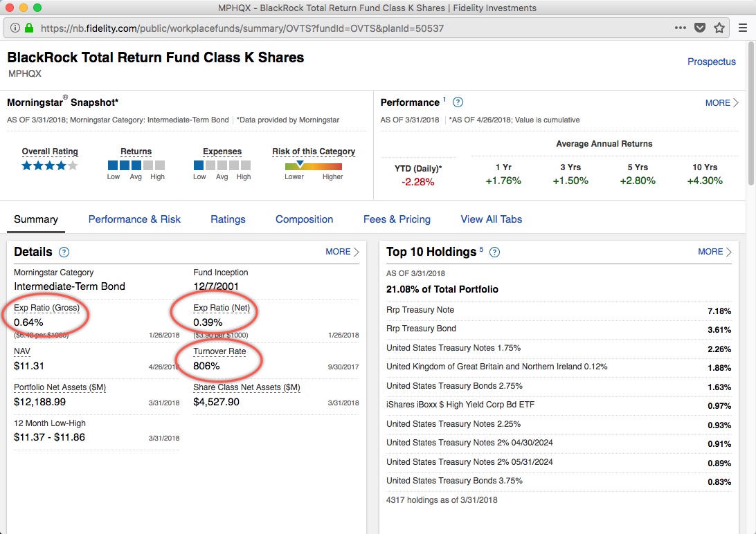Click Portfolio Net Assets ($M) label
The height and width of the screenshot is (534, 756).
click(60, 387)
